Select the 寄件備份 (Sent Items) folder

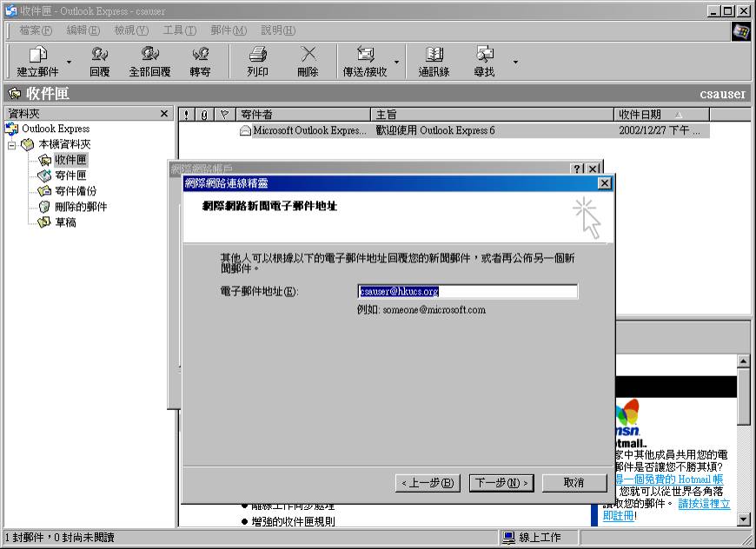(x=76, y=191)
